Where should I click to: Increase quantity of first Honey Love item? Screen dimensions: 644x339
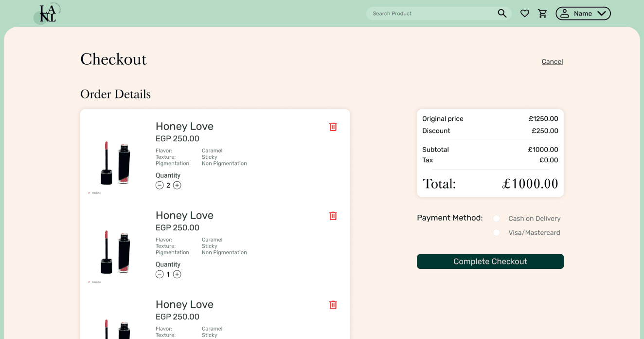[x=177, y=185]
